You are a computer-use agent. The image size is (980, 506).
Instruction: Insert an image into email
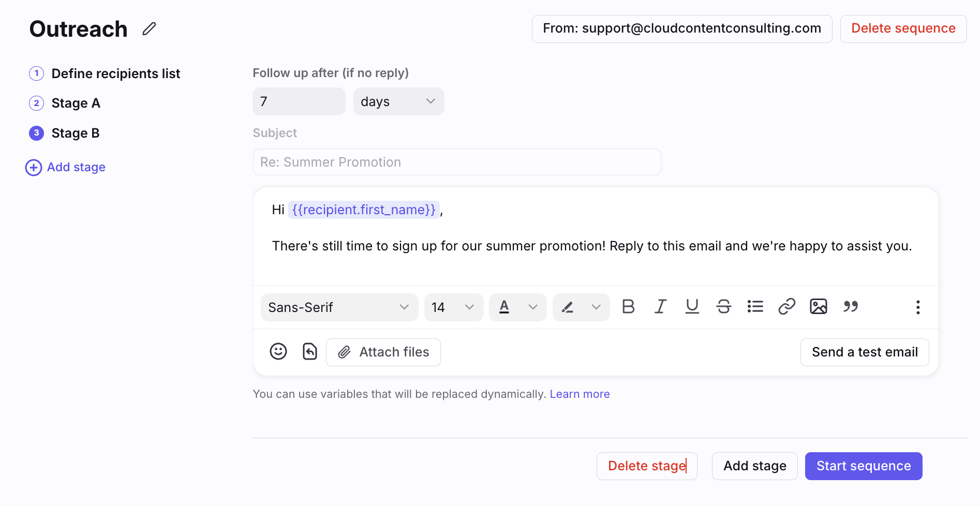(819, 307)
